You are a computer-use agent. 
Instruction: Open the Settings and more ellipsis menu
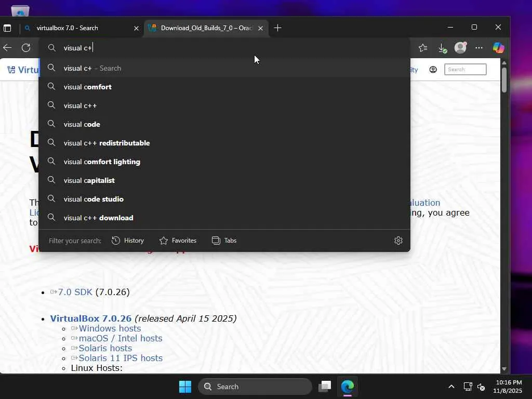click(478, 48)
